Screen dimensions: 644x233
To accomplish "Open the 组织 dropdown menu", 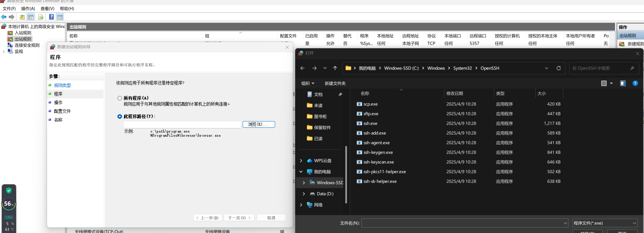I will [x=308, y=83].
